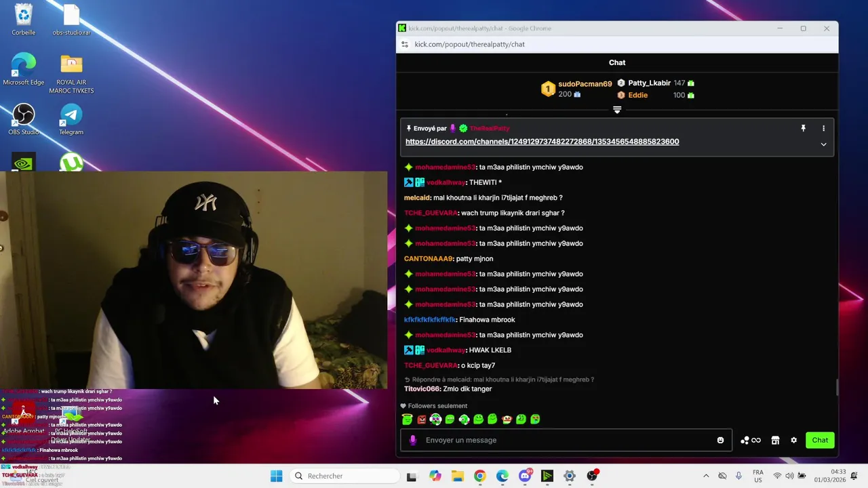
Task: Click TCHE_GUEVARA in the 'o kcip tay7' message
Action: coord(431,365)
